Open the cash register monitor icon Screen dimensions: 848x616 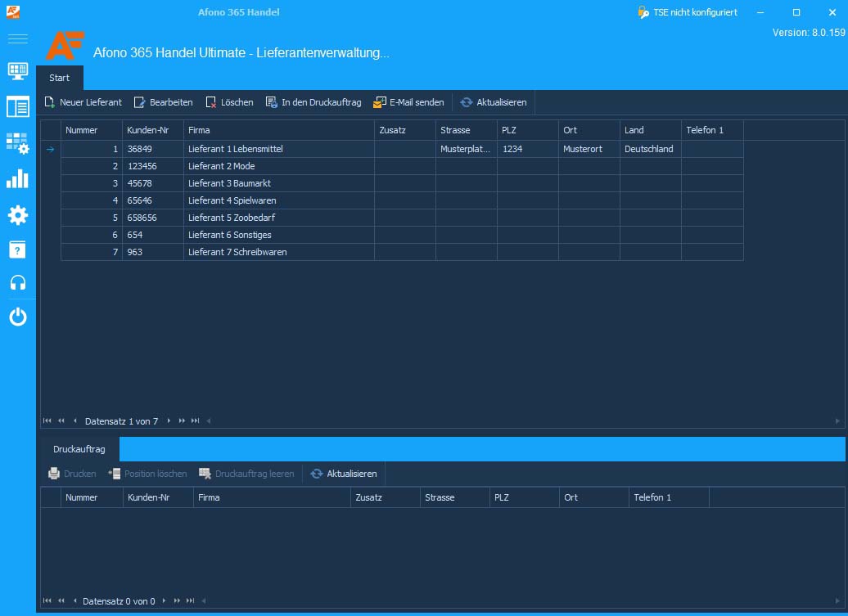(17, 71)
